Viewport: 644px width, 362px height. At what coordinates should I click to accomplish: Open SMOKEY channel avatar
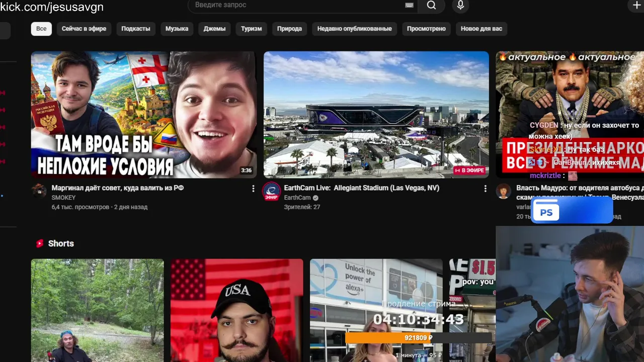tap(39, 191)
